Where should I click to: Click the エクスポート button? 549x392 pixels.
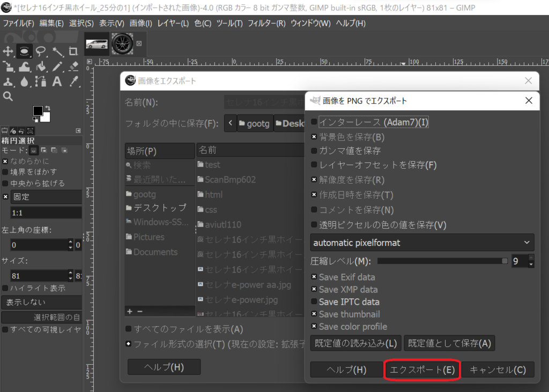[x=422, y=370]
